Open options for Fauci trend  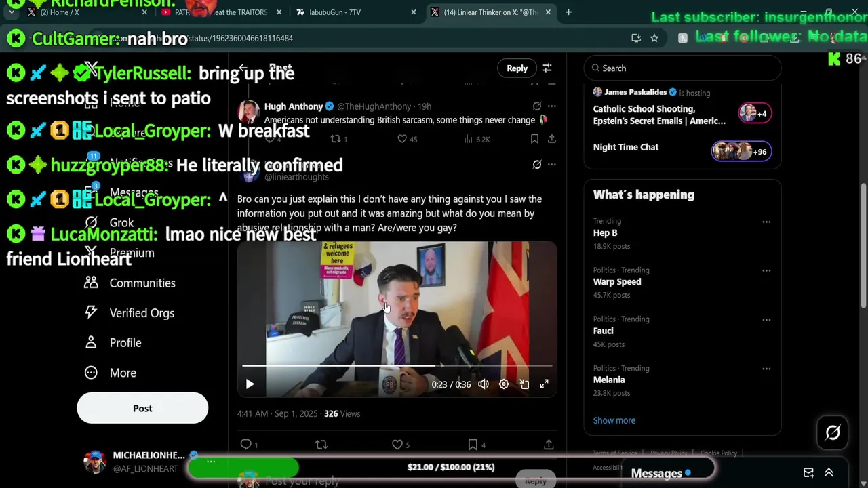pyautogui.click(x=766, y=320)
